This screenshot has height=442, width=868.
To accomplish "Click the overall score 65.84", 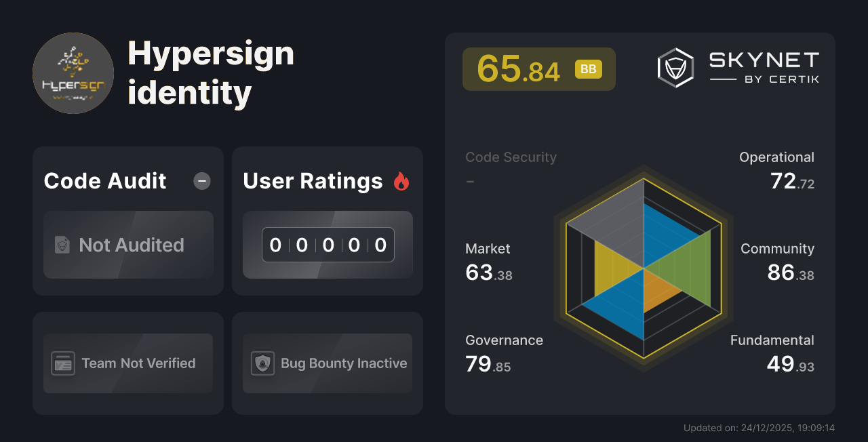I will pos(519,68).
